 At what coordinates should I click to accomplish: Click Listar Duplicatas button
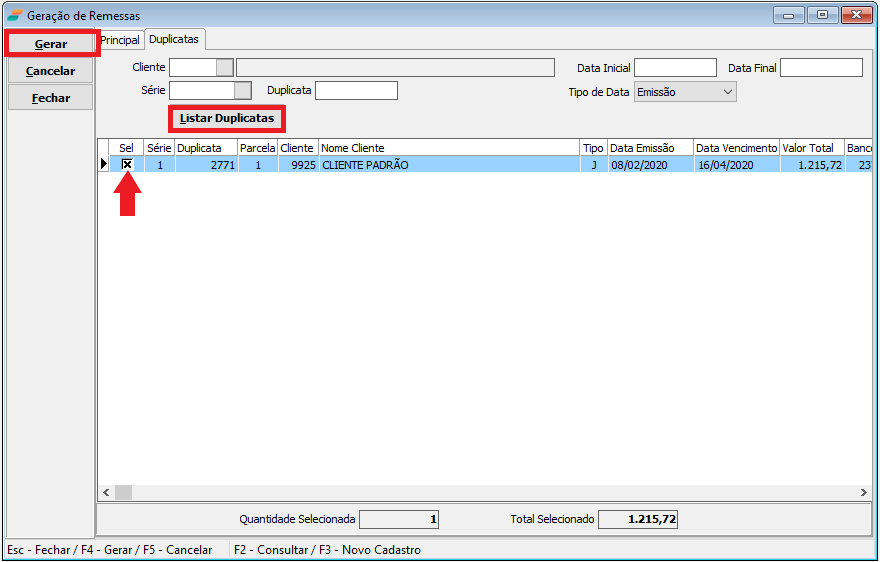[x=227, y=118]
